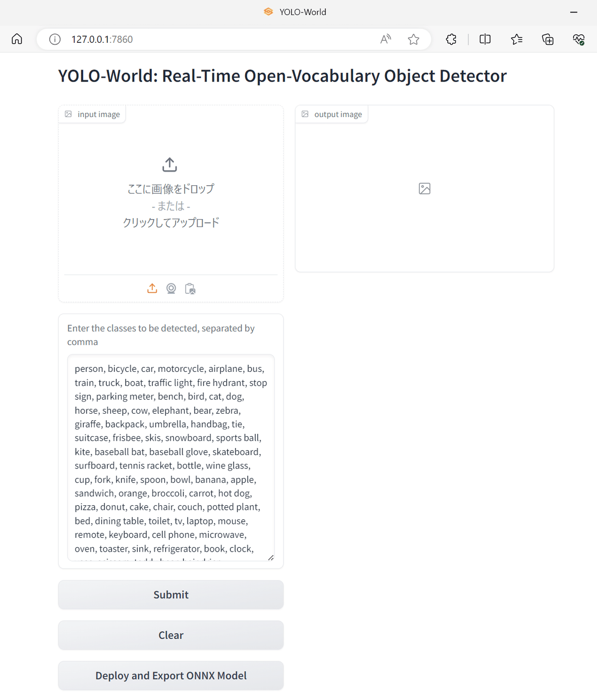Click the output image panel label icon
Viewport: 597px width, 700px height.
pyautogui.click(x=305, y=114)
